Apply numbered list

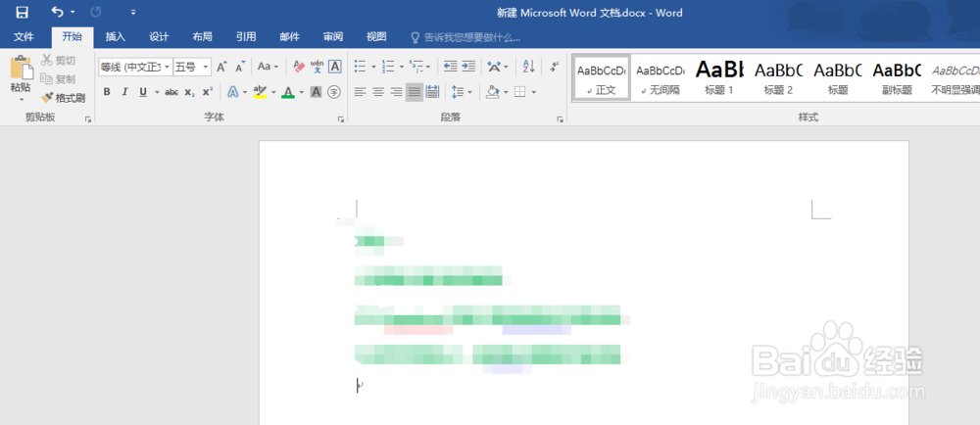[388, 67]
